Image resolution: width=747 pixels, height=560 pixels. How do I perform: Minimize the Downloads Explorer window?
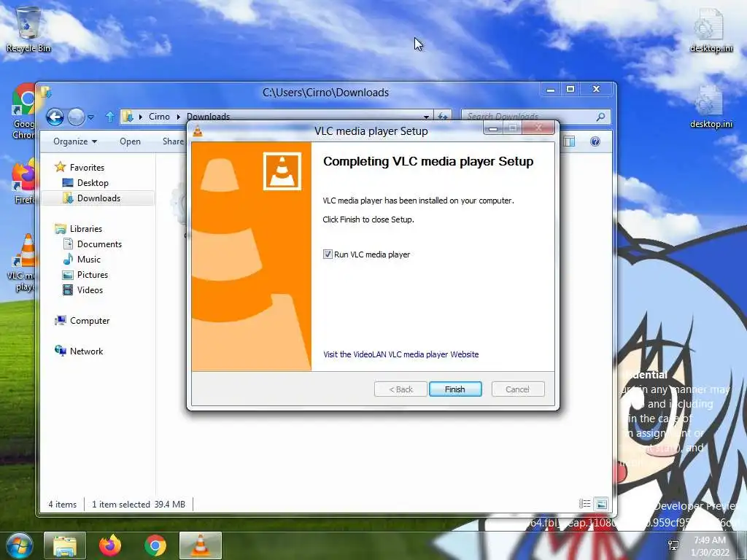551,89
